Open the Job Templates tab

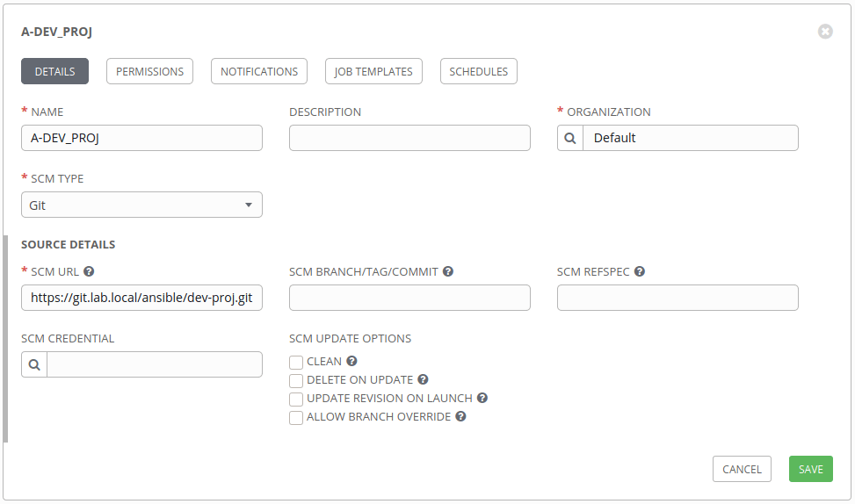click(373, 71)
